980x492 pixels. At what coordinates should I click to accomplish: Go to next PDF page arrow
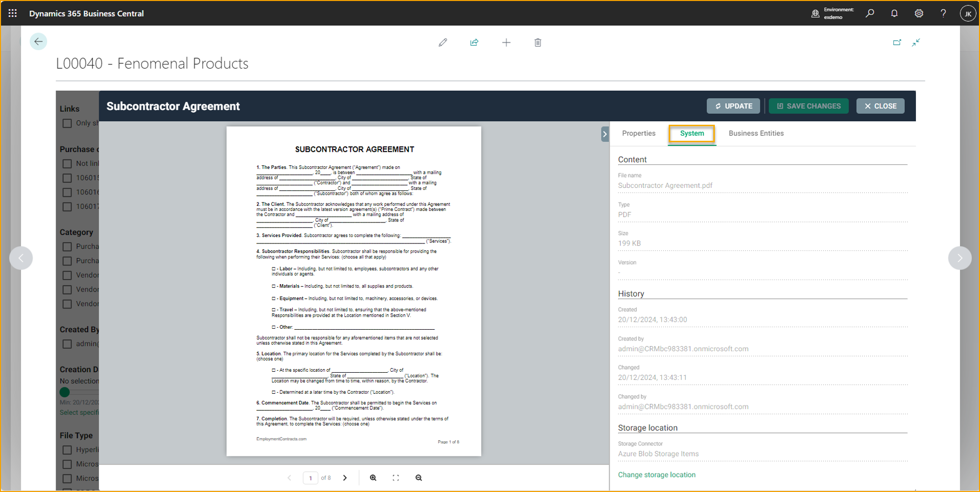click(x=345, y=478)
